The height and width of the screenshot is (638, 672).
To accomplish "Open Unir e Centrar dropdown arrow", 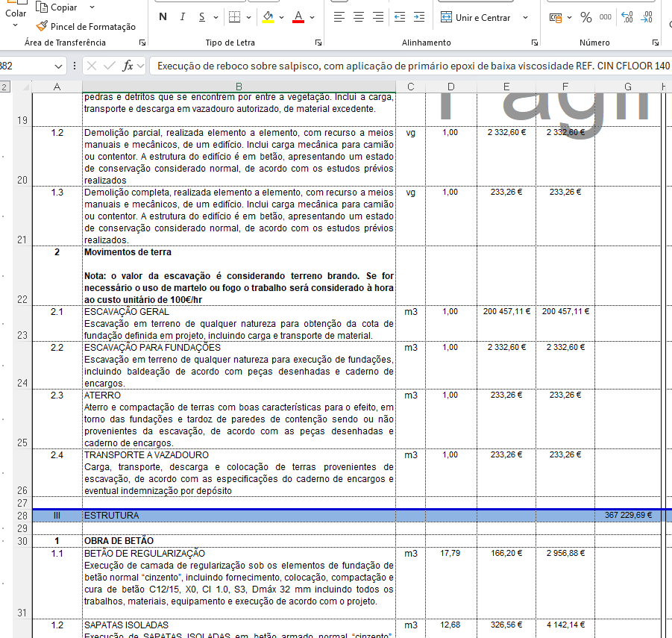I will [525, 18].
